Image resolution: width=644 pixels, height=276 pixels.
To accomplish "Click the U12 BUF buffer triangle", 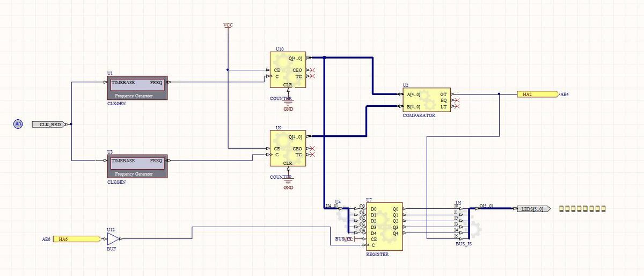I will coord(113,239).
